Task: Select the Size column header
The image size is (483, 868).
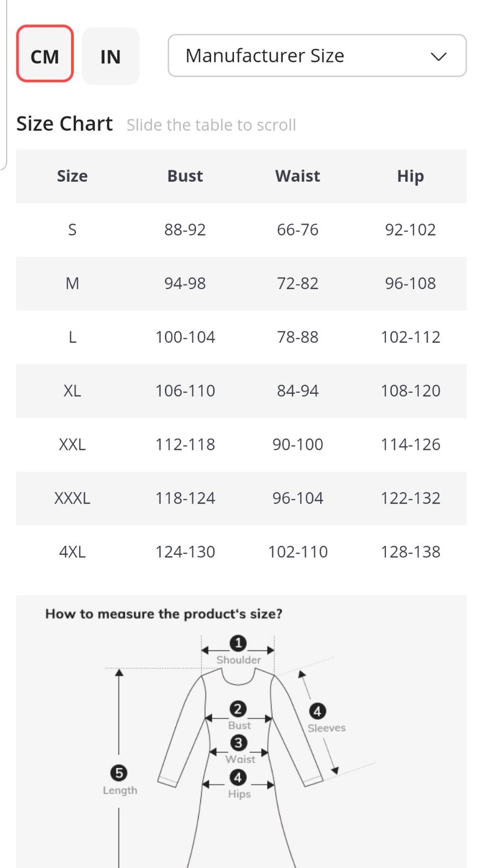Action: [72, 176]
